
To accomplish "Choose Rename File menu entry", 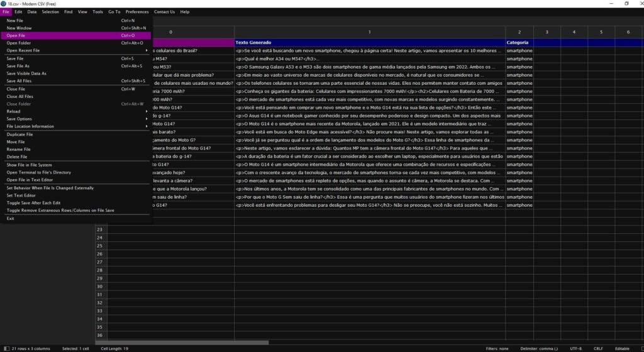I will pyautogui.click(x=75, y=149).
